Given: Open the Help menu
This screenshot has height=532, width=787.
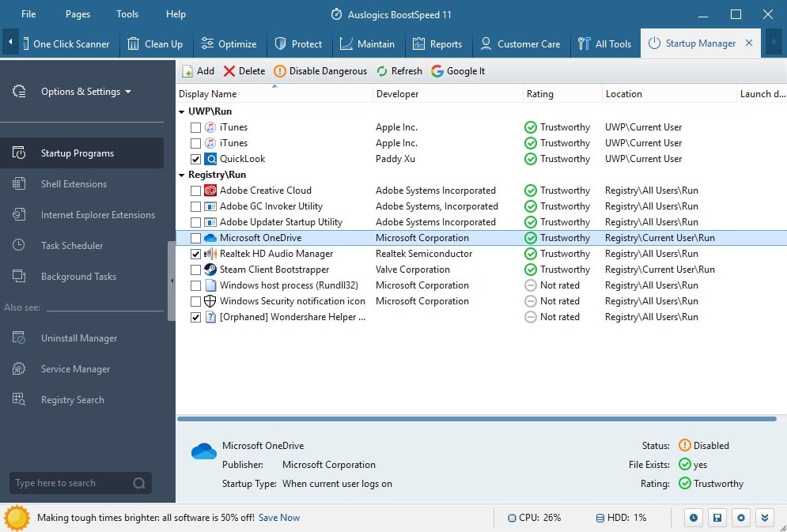Looking at the screenshot, I should click(176, 14).
